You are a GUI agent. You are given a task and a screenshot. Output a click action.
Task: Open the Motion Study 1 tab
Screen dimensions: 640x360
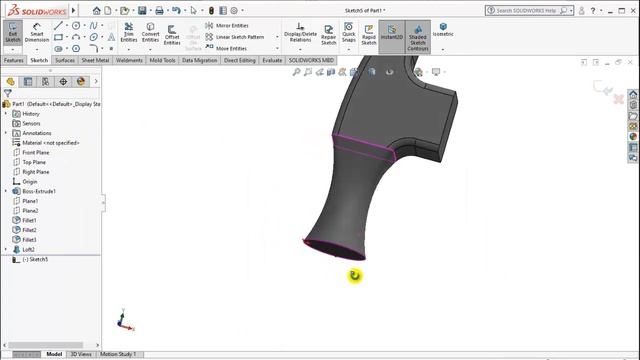pos(118,354)
